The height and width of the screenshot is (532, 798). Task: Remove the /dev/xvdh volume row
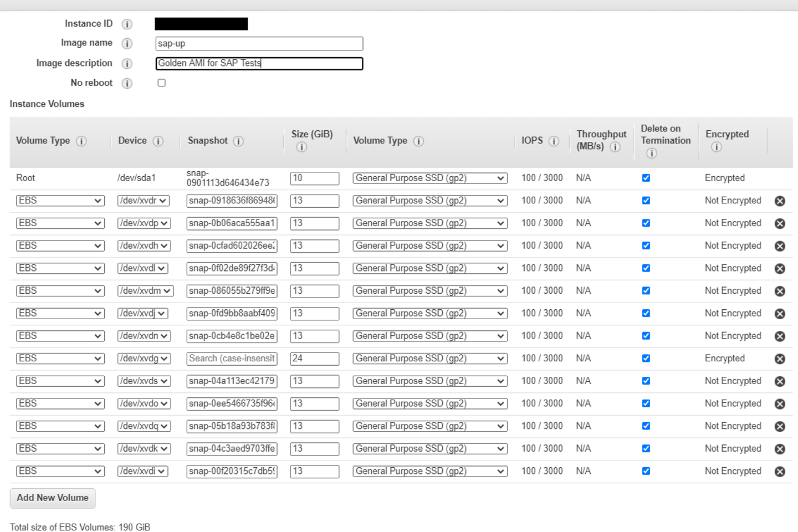[x=780, y=246]
